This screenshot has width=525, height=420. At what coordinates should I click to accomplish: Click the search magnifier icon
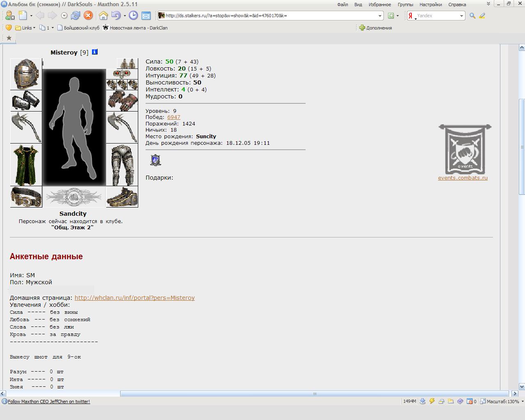pos(472,16)
